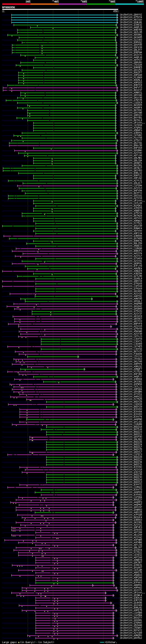Select the UniRef100_Q36718 label
146x644 pixels.
click(131, 472)
